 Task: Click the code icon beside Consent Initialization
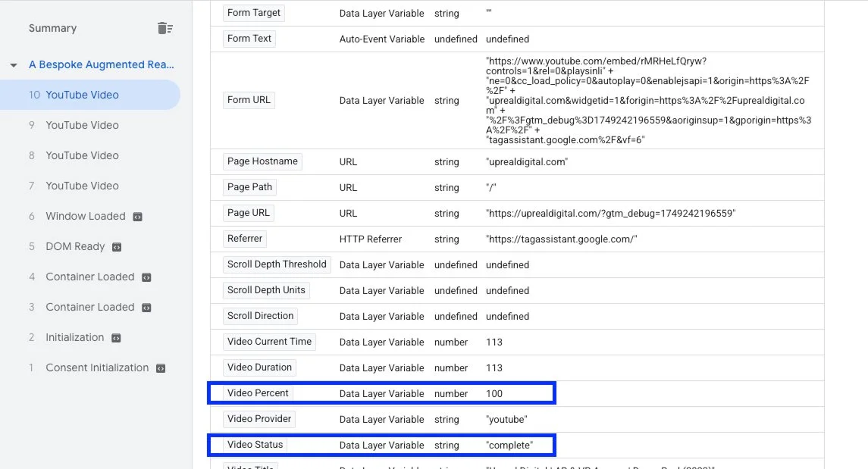(161, 368)
